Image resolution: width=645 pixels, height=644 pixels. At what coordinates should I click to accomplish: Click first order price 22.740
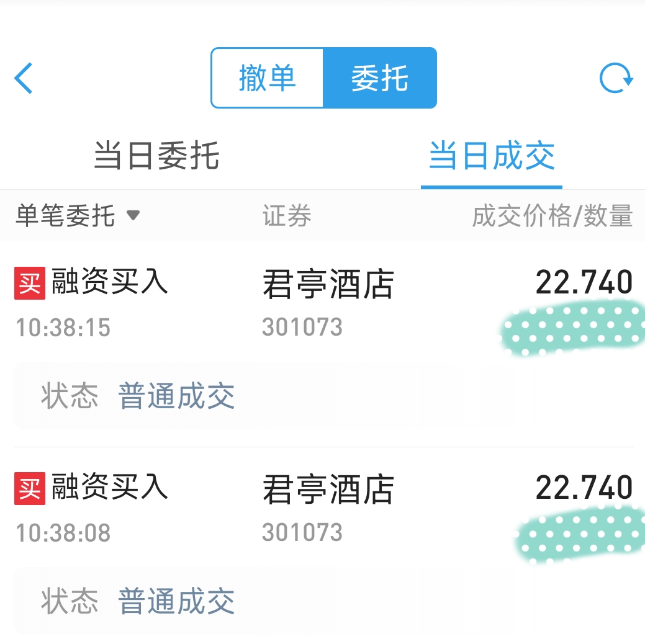click(584, 282)
